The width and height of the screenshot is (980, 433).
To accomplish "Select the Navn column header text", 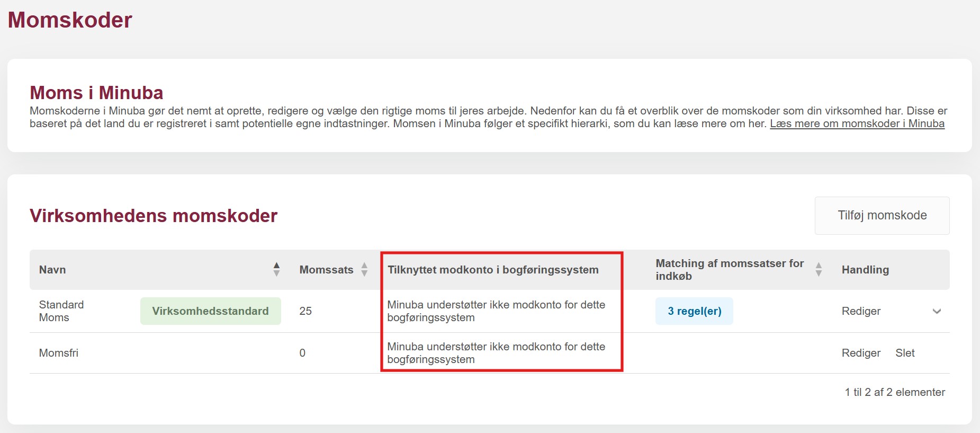I will [52, 270].
